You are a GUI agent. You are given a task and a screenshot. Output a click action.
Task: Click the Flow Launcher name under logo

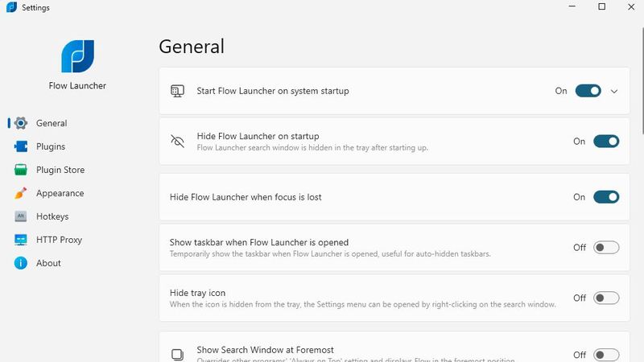click(77, 86)
